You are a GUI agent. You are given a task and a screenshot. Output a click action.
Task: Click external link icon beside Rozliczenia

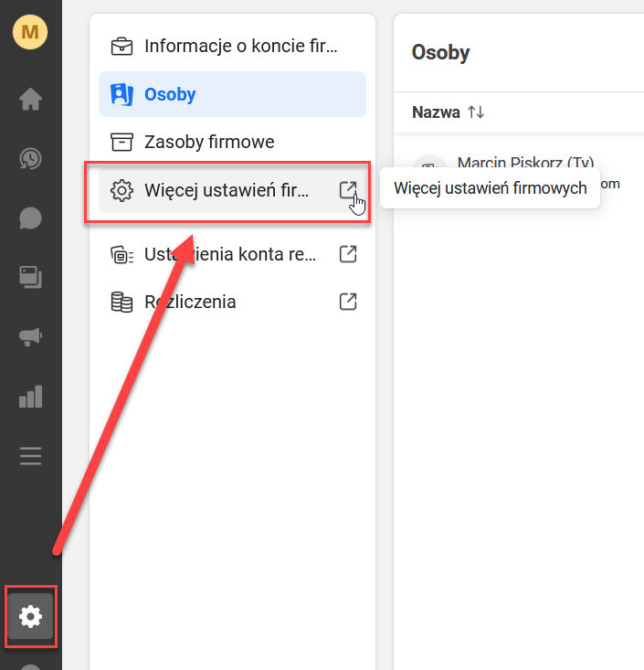tap(347, 301)
